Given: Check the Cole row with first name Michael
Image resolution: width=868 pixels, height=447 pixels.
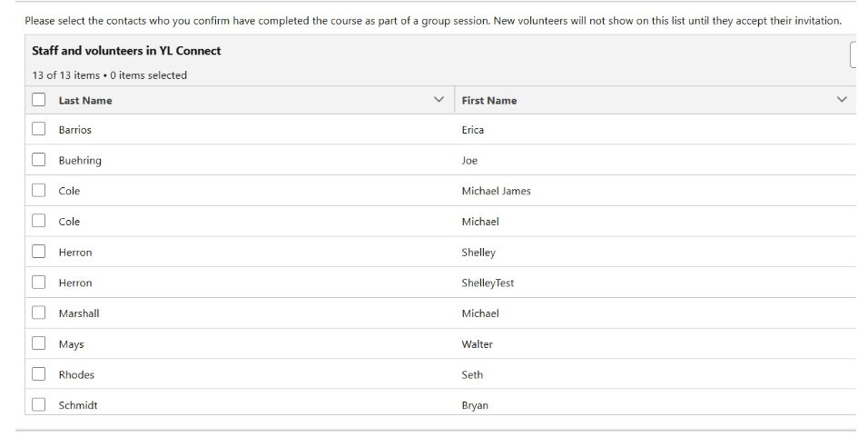Looking at the screenshot, I should [38, 222].
